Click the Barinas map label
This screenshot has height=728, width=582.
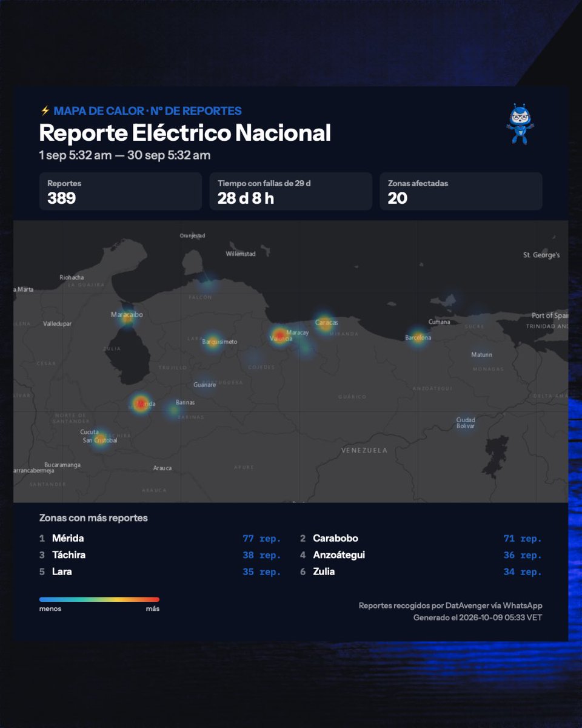(x=185, y=402)
